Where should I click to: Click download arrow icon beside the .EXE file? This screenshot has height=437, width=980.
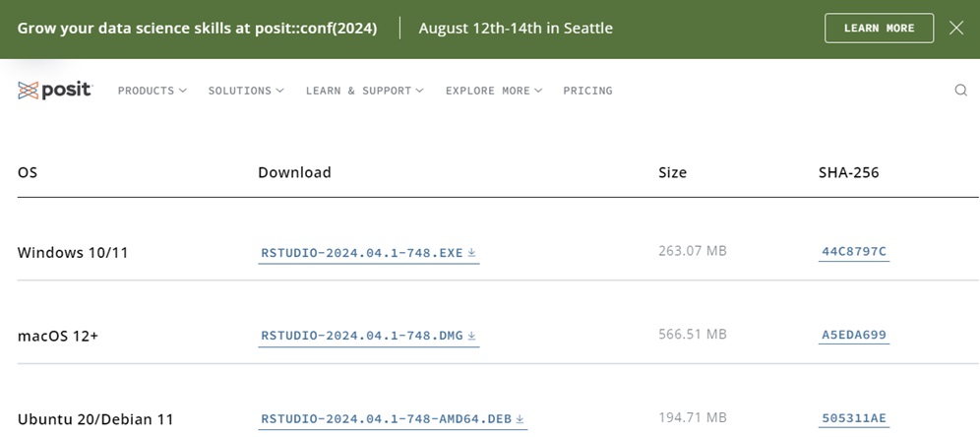tap(472, 253)
